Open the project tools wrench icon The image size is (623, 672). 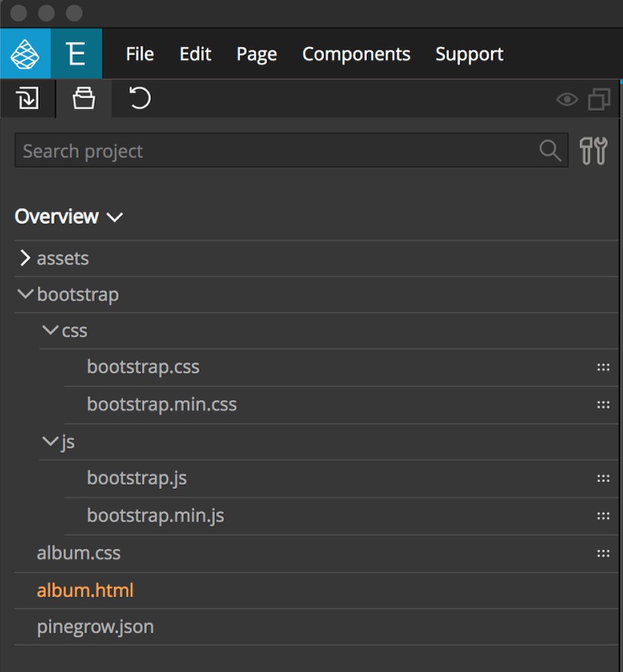(x=594, y=150)
